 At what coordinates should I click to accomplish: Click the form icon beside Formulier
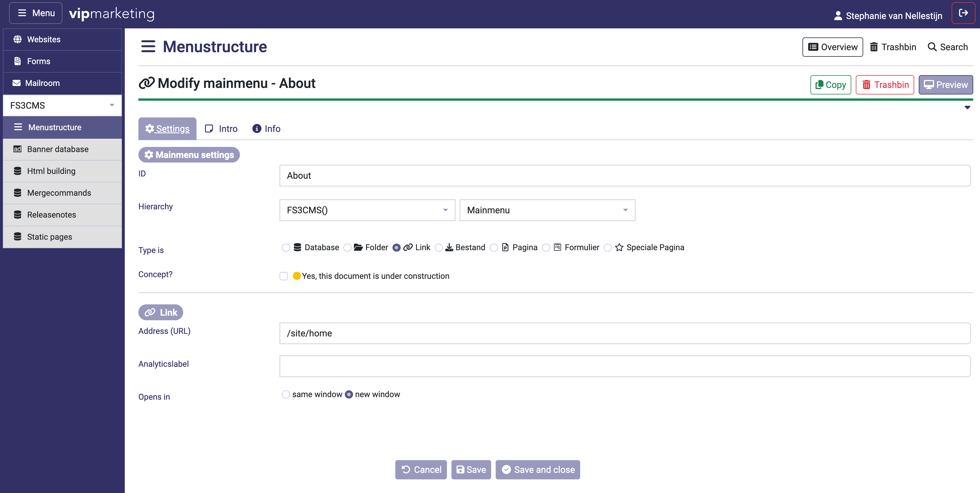point(557,247)
